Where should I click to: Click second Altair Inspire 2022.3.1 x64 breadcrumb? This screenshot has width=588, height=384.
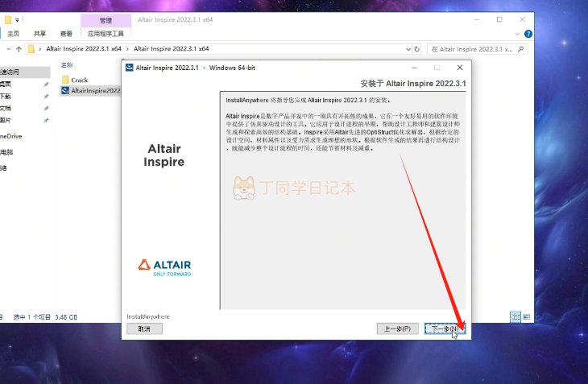171,48
